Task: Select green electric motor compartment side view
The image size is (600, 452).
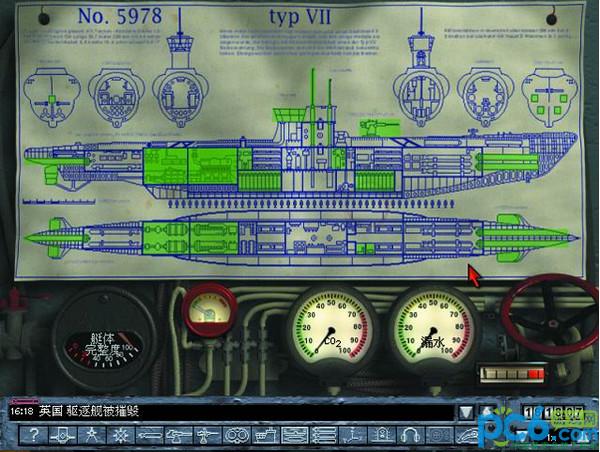Action: click(165, 166)
